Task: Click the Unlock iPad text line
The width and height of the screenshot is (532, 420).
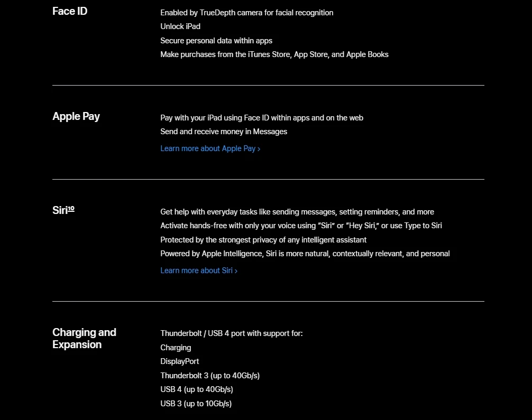Action: [180, 26]
